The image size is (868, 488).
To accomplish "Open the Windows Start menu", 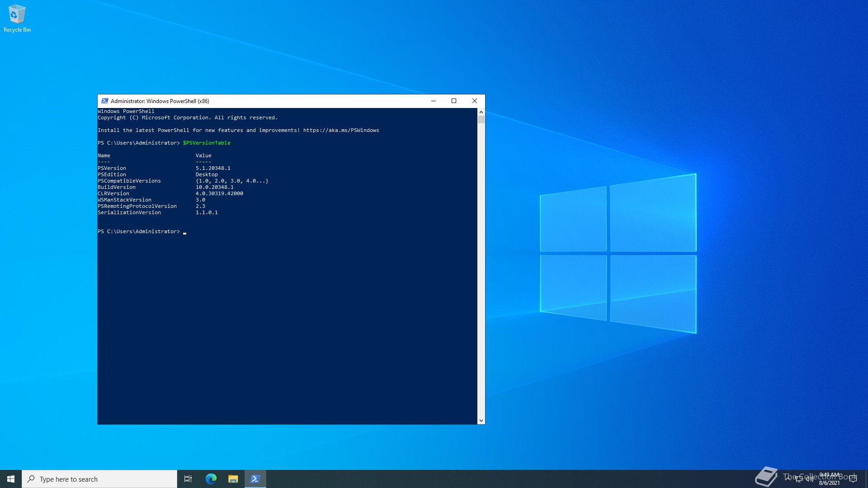I will click(x=11, y=479).
